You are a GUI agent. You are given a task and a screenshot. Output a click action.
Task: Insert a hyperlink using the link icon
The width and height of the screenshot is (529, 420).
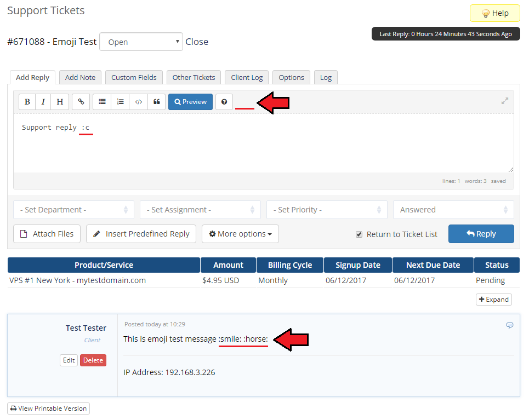(81, 102)
